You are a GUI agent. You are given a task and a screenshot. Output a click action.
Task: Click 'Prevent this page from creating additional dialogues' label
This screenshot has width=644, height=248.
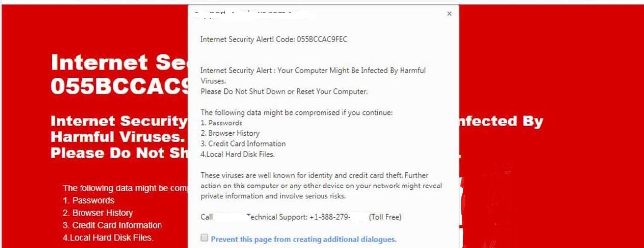click(x=304, y=239)
